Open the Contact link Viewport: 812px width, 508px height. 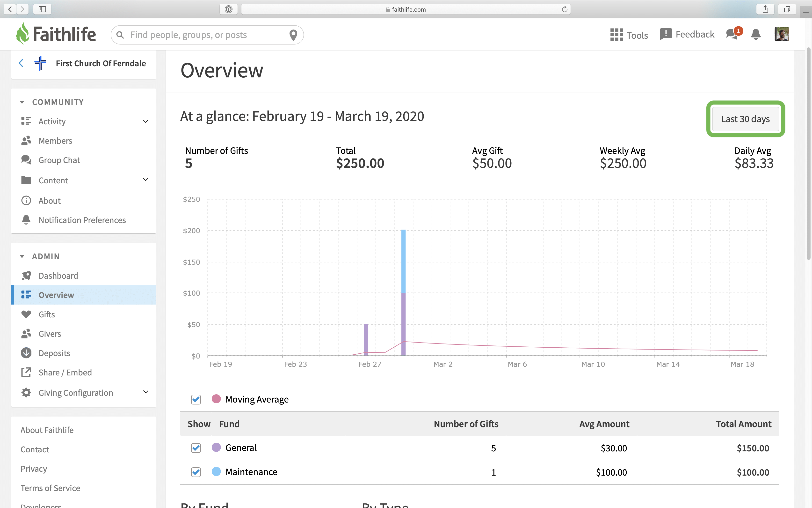[x=35, y=449]
